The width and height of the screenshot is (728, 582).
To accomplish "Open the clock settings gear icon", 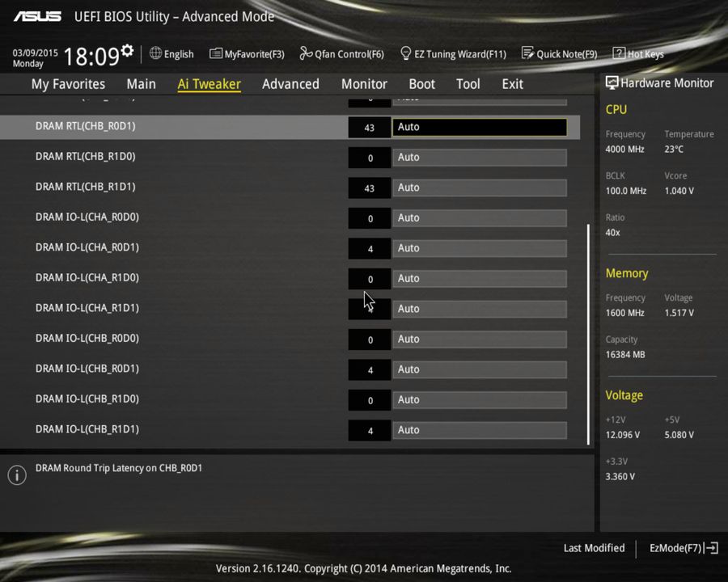I will (125, 48).
